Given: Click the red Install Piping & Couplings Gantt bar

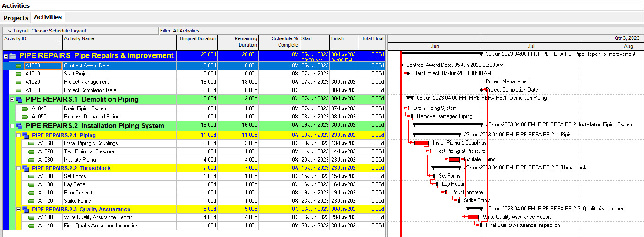Looking at the screenshot, I should [x=421, y=143].
